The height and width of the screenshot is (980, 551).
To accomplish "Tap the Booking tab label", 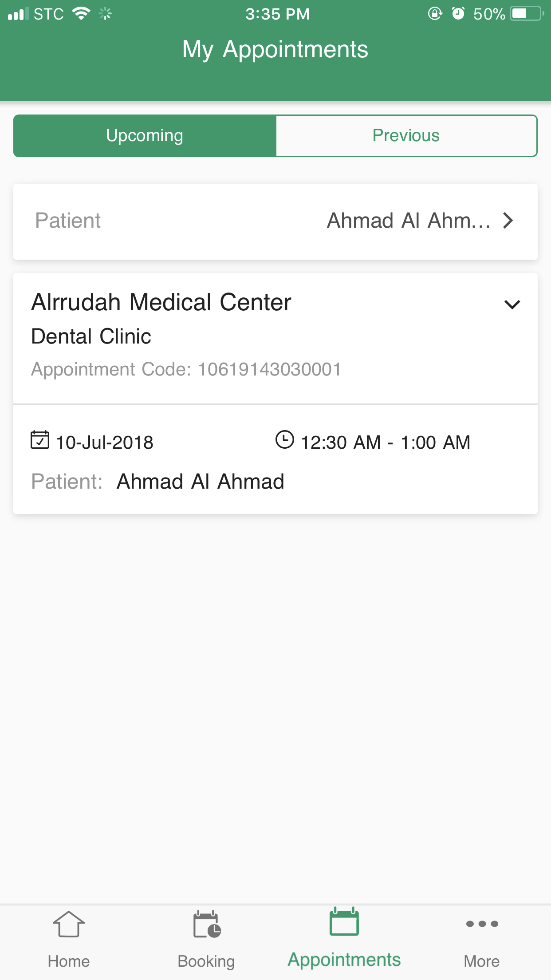I will tap(206, 961).
